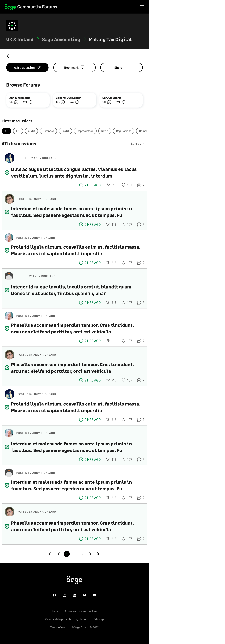Open the LinkedIn icon in footer
The image size is (225, 644).
click(x=74, y=595)
